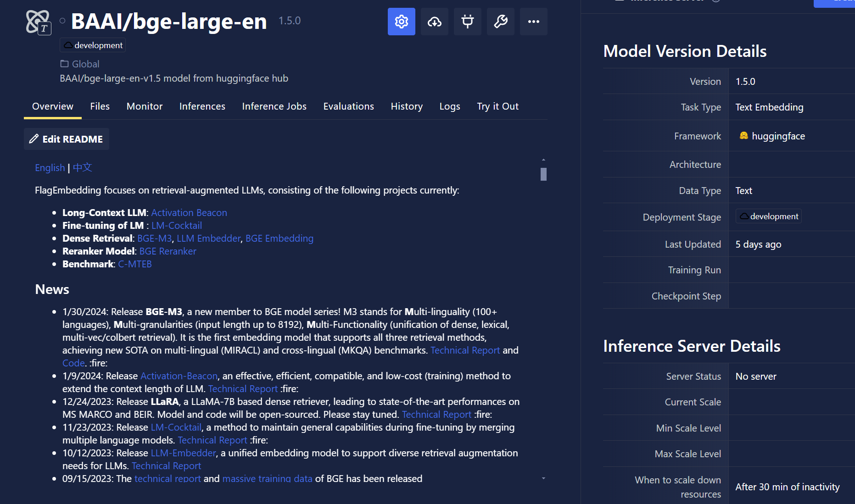Click the Global folder icon
This screenshot has width=855, height=504.
[65, 64]
